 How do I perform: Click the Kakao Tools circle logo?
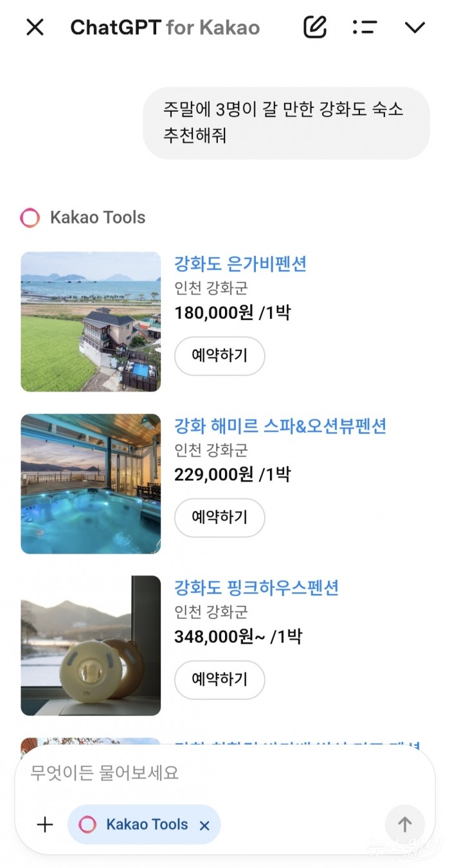click(x=28, y=217)
